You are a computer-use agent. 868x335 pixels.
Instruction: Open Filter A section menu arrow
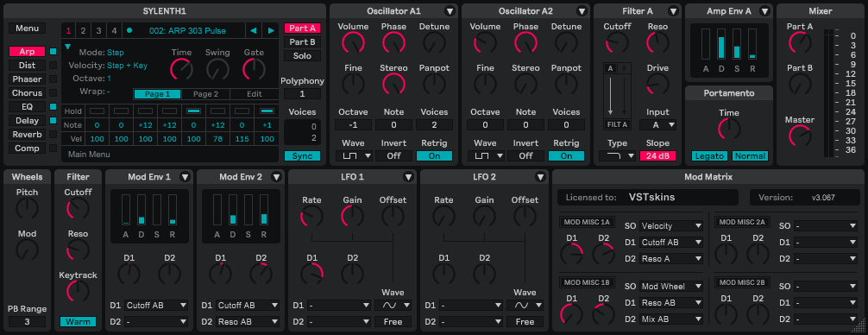tap(673, 11)
